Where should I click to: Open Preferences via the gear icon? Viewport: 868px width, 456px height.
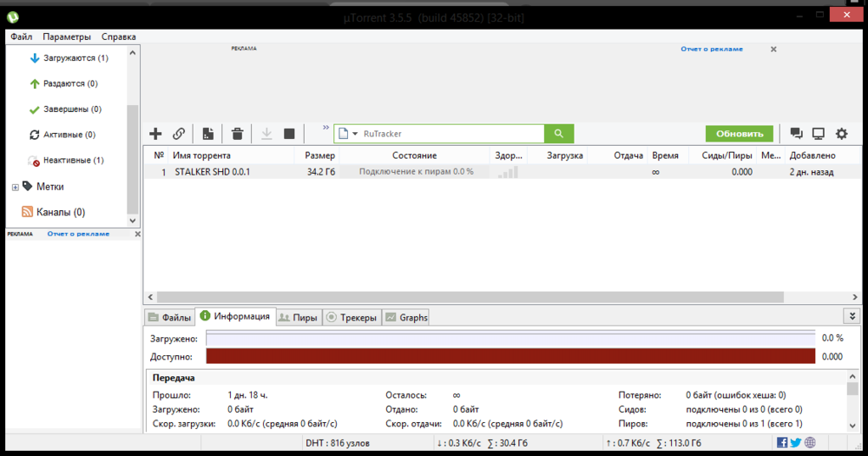pos(841,134)
